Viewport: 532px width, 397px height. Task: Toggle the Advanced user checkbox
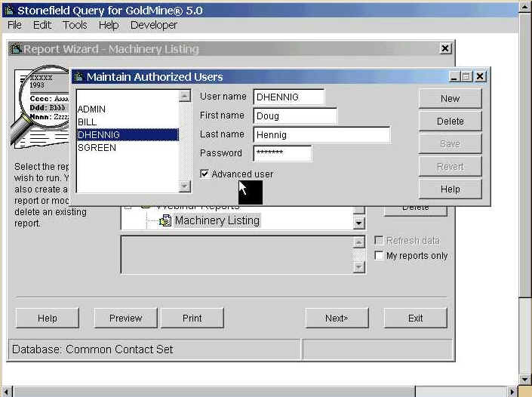click(204, 174)
